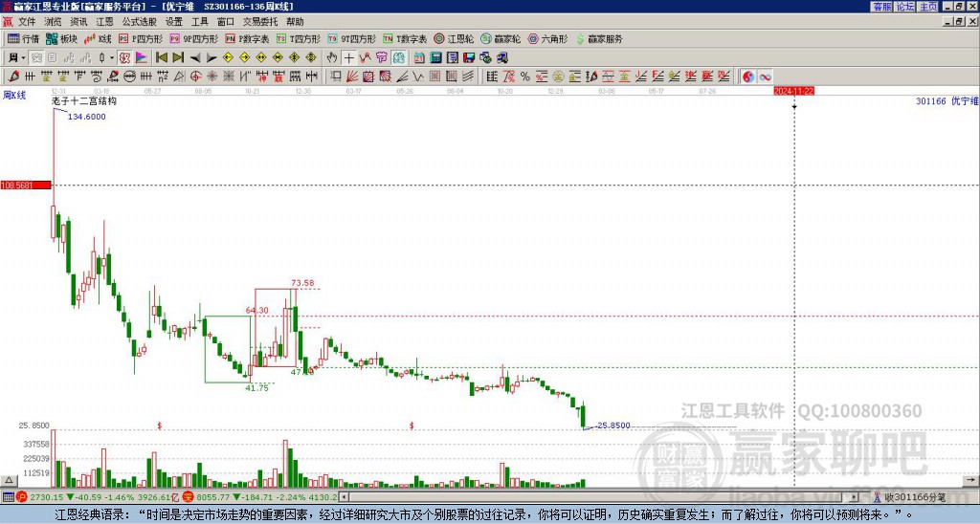The height and width of the screenshot is (524, 980).
Task: Click the 8055.77 index value in status bar
Action: point(212,497)
